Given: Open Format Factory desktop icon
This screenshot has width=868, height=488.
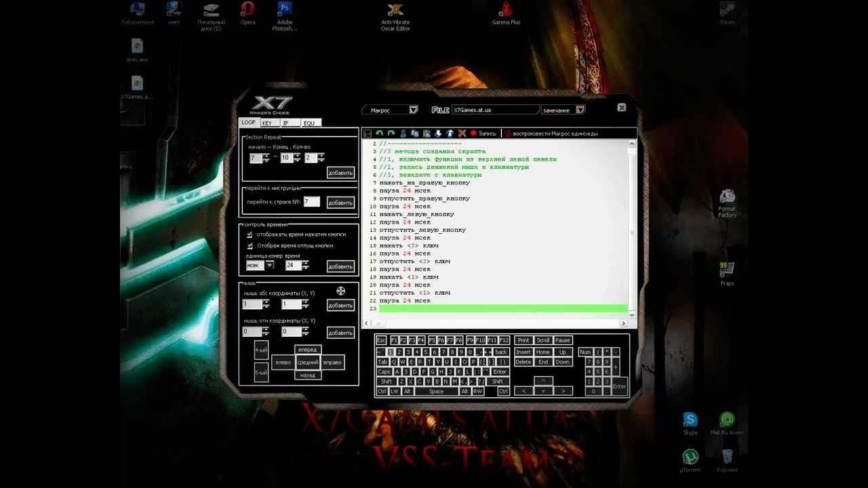Looking at the screenshot, I should (727, 203).
